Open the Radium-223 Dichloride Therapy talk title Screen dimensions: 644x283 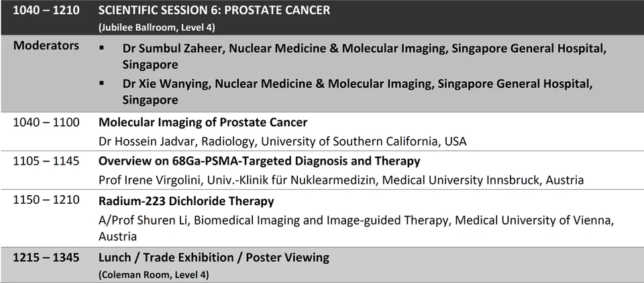186,202
